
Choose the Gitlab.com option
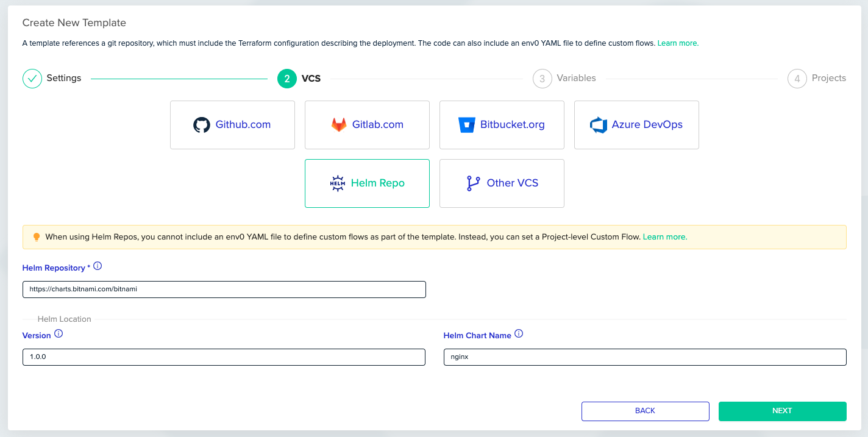point(367,125)
